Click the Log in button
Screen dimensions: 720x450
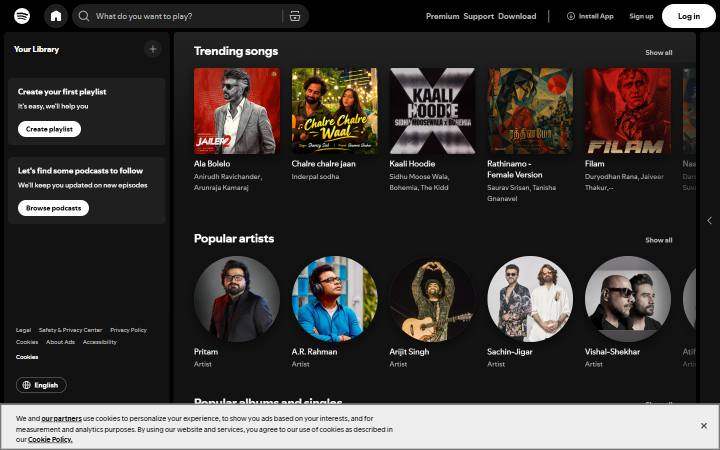coord(689,16)
